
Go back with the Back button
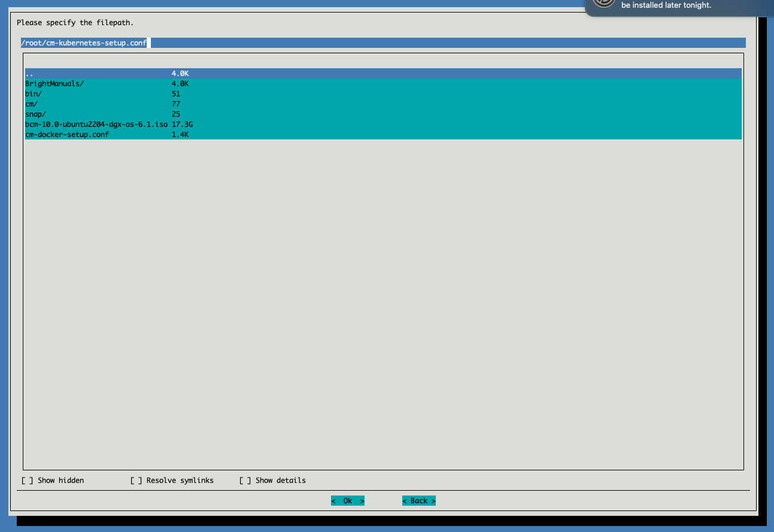419,501
